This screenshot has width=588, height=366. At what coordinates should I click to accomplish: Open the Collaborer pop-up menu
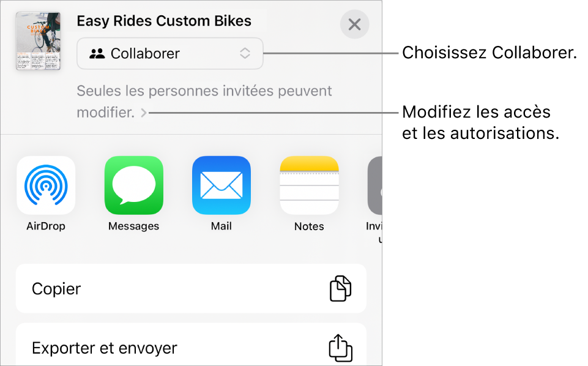(169, 53)
